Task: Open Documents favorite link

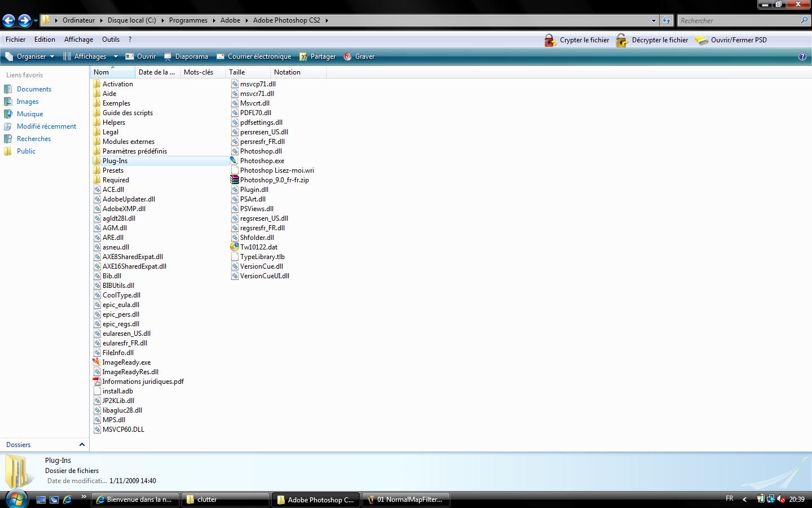Action: [x=34, y=89]
